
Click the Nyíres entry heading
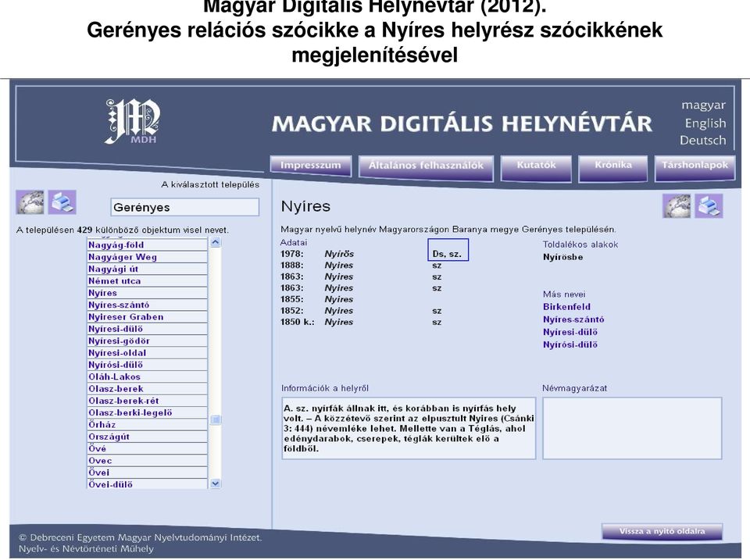point(305,206)
